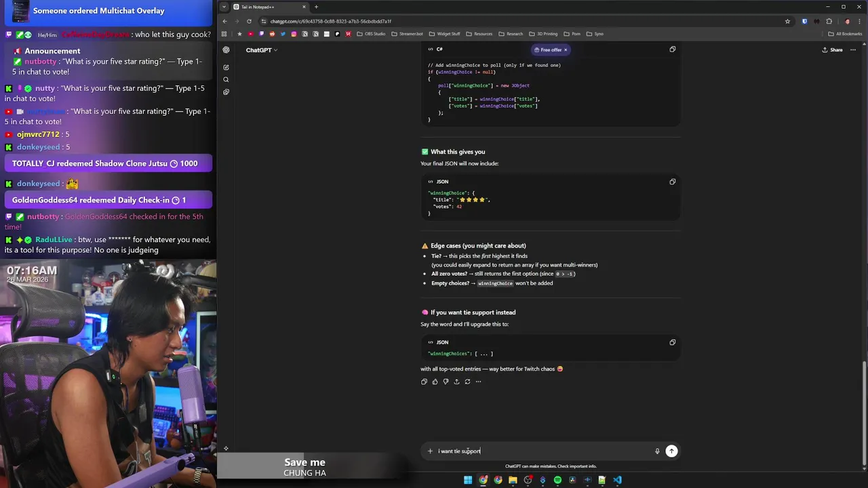Image resolution: width=868 pixels, height=488 pixels.
Task: Open the Reddit bookmark icon
Action: 272,34
